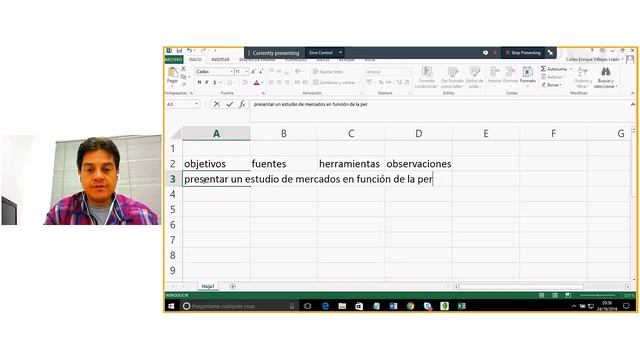Viewport: 640px width, 360px height.
Task: Confirm the cell entry with the checkmark
Action: (230, 104)
